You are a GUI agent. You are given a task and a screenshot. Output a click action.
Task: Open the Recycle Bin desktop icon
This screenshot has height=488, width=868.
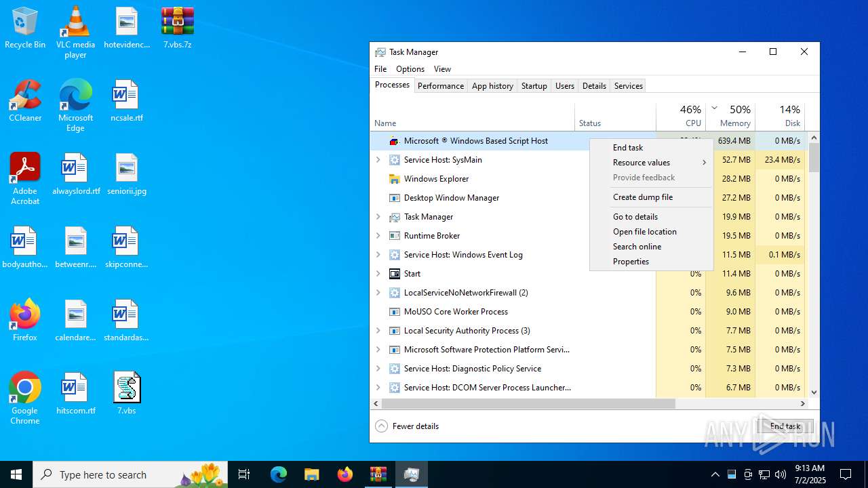[x=25, y=28]
